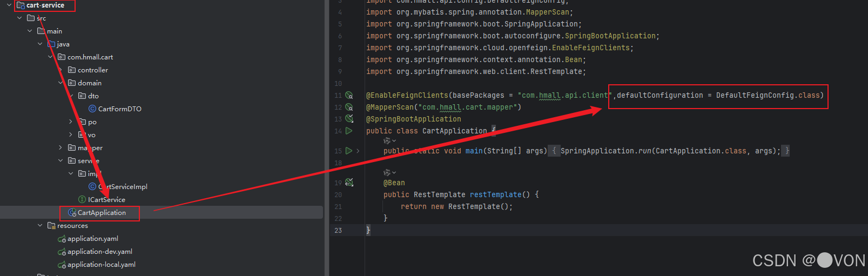Open the ICartService interface
This screenshot has height=276, width=868.
click(106, 199)
